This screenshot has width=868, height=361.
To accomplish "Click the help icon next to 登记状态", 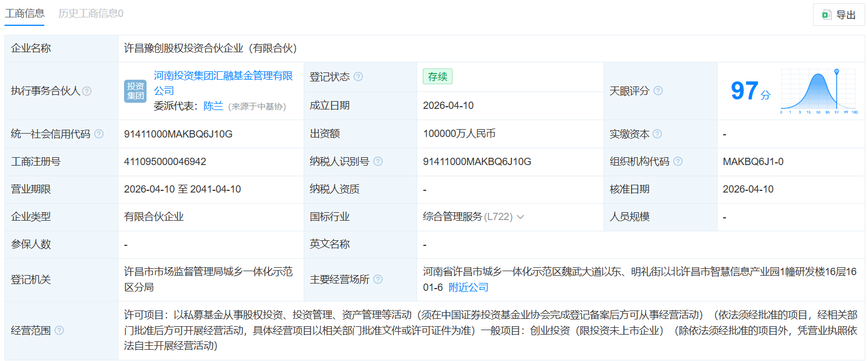I will click(359, 76).
